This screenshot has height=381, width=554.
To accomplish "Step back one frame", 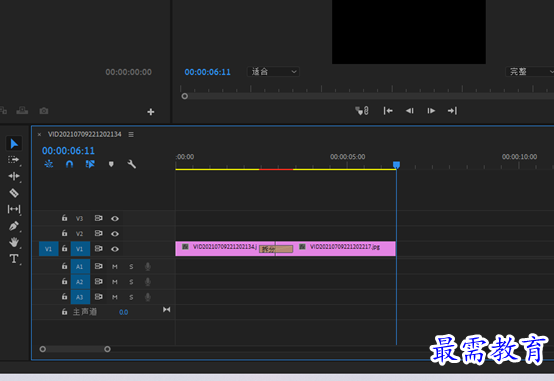I will [x=409, y=111].
